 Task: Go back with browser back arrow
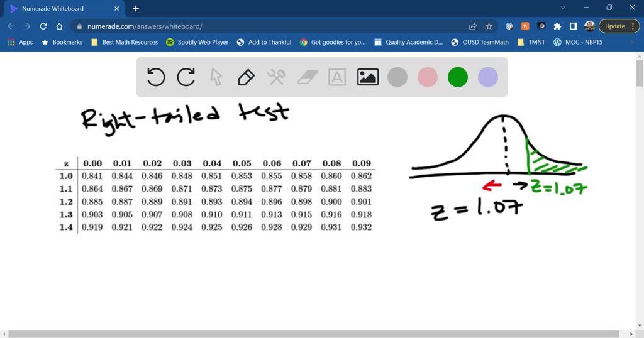[11, 26]
